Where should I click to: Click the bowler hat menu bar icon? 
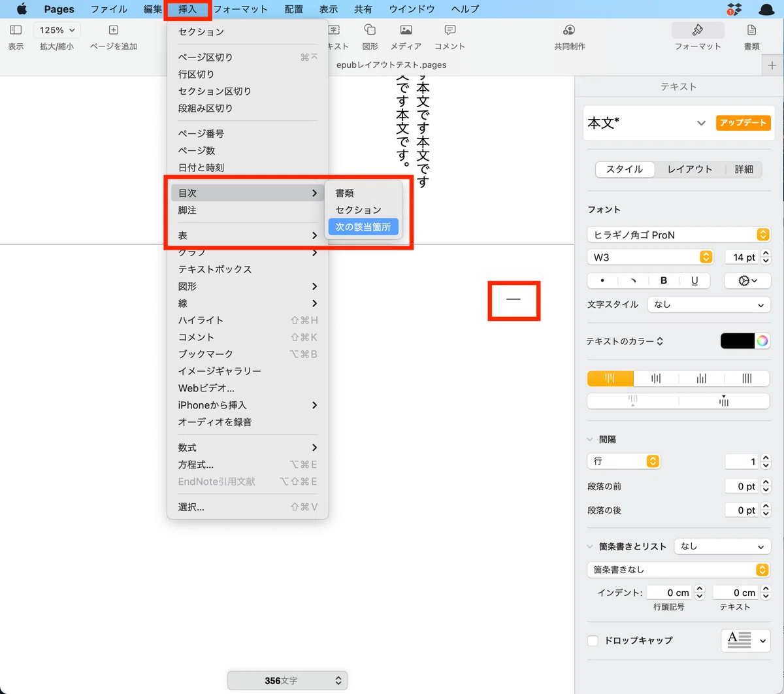tap(766, 9)
